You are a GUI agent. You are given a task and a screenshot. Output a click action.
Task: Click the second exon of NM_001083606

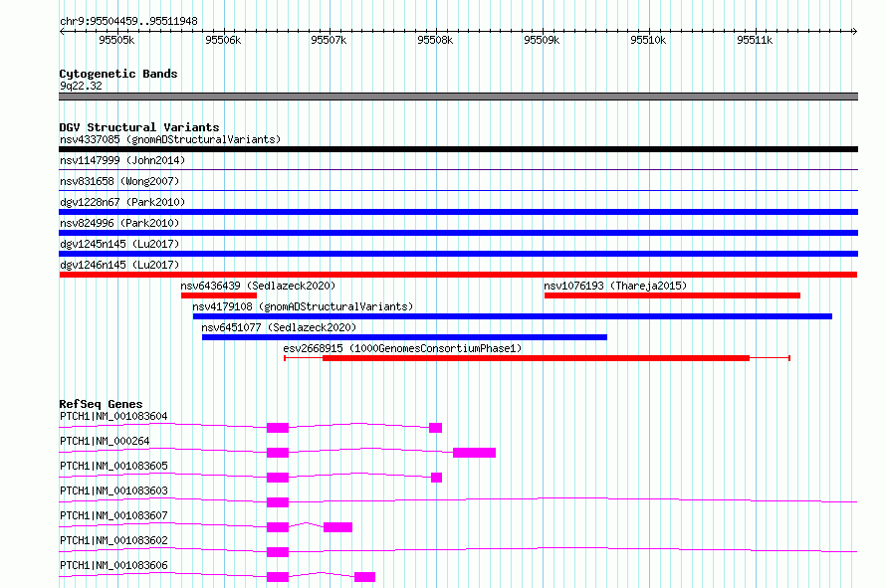coord(365,577)
